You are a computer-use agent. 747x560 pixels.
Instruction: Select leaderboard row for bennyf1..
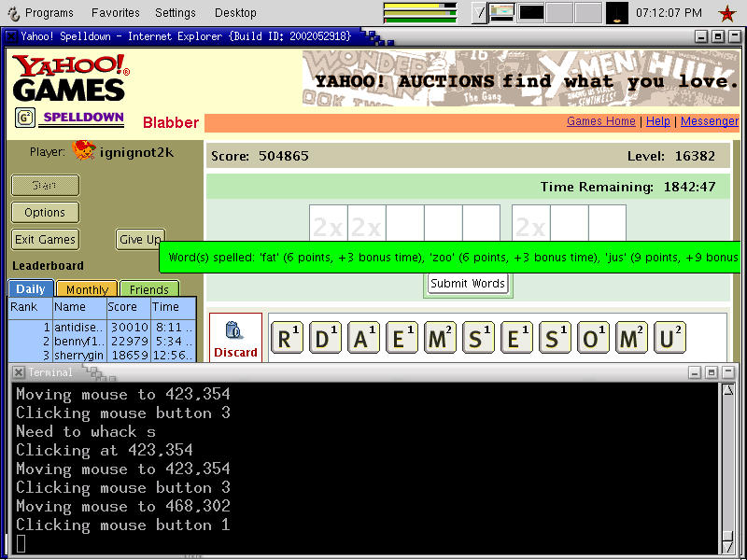[102, 342]
